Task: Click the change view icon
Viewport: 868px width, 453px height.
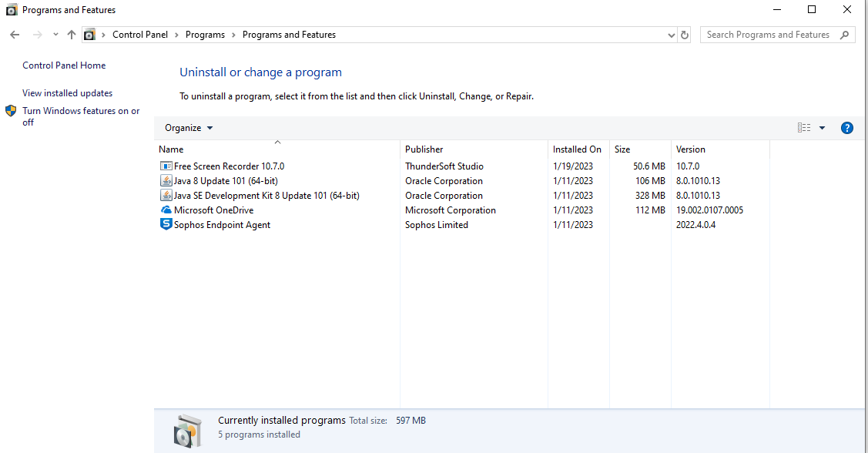Action: coord(804,128)
